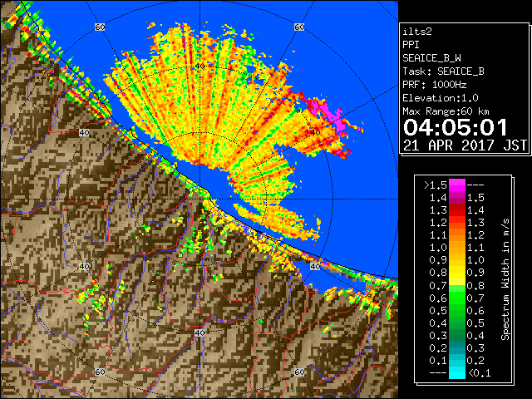This screenshot has height=399, width=532.
Task: Click the '21 APR 2017 JST' date
Action: click(465, 145)
